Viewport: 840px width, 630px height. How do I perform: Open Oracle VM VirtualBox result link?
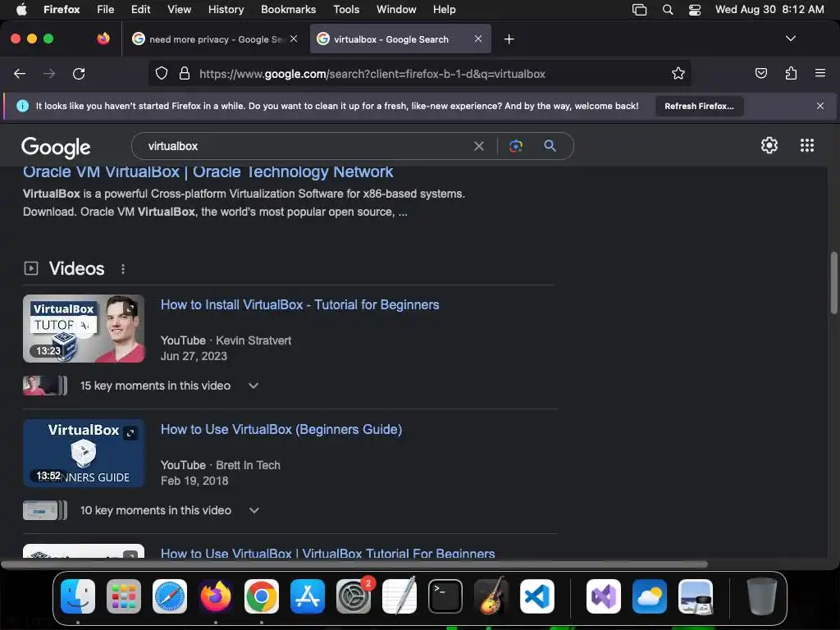(x=208, y=171)
